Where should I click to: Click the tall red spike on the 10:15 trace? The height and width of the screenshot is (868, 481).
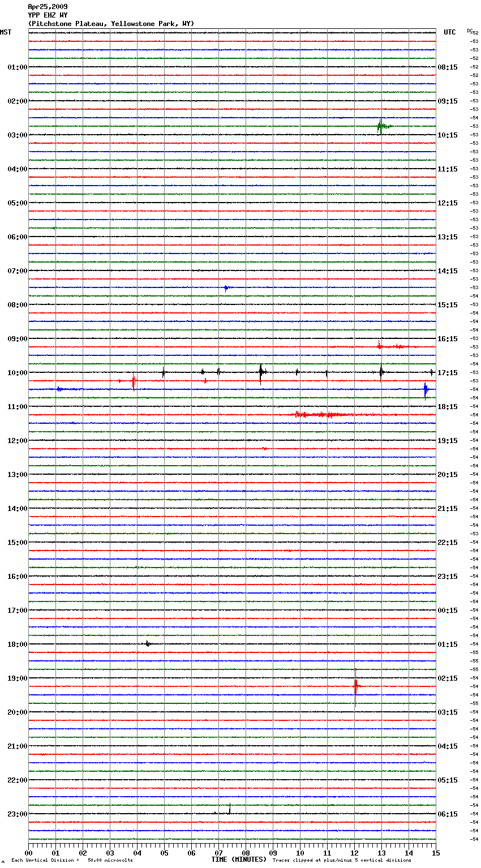134,382
